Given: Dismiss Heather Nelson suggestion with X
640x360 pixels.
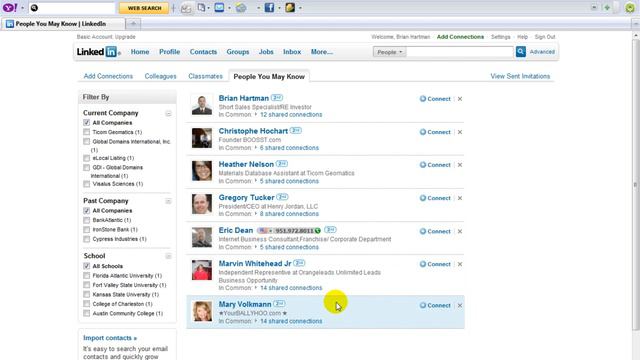Looking at the screenshot, I should [x=460, y=165].
